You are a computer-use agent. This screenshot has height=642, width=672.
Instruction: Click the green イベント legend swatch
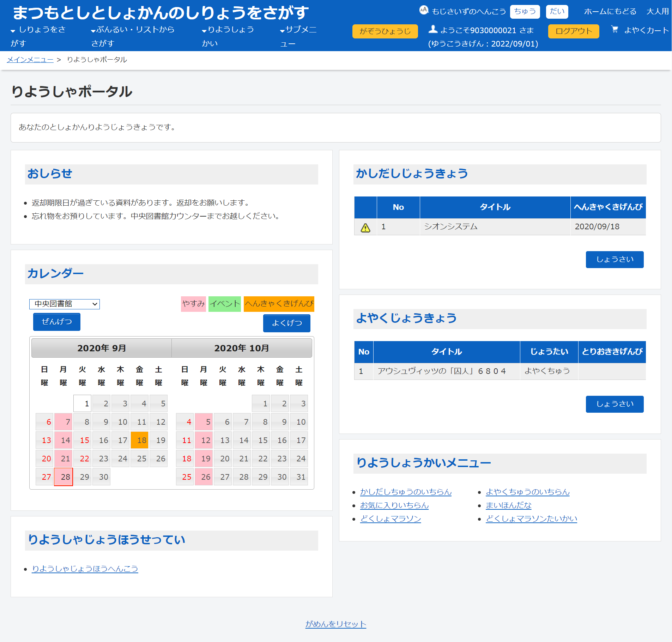click(x=225, y=304)
